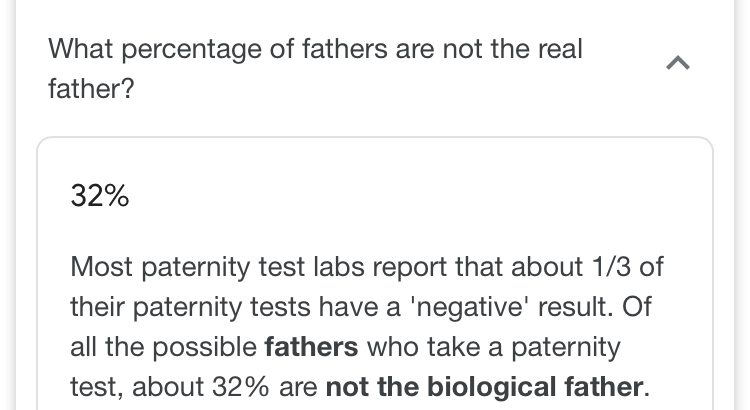The height and width of the screenshot is (410, 750).
Task: Click the word 'result.' in the snippet
Action: point(575,307)
